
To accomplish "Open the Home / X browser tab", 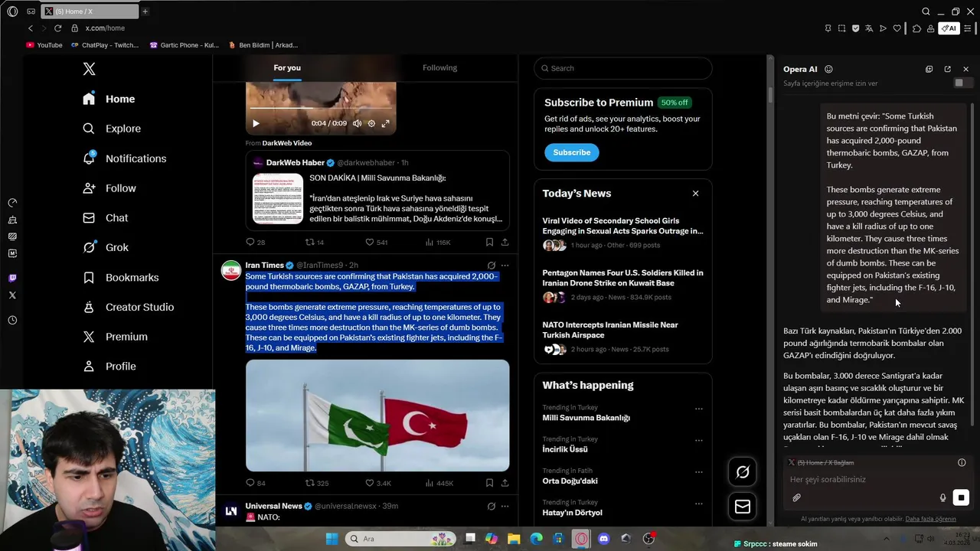I will (x=88, y=11).
